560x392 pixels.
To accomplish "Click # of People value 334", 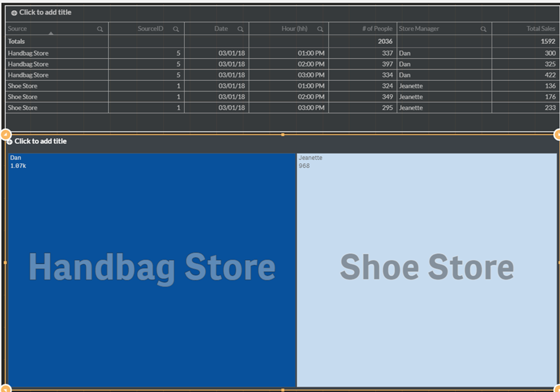I will click(x=387, y=75).
